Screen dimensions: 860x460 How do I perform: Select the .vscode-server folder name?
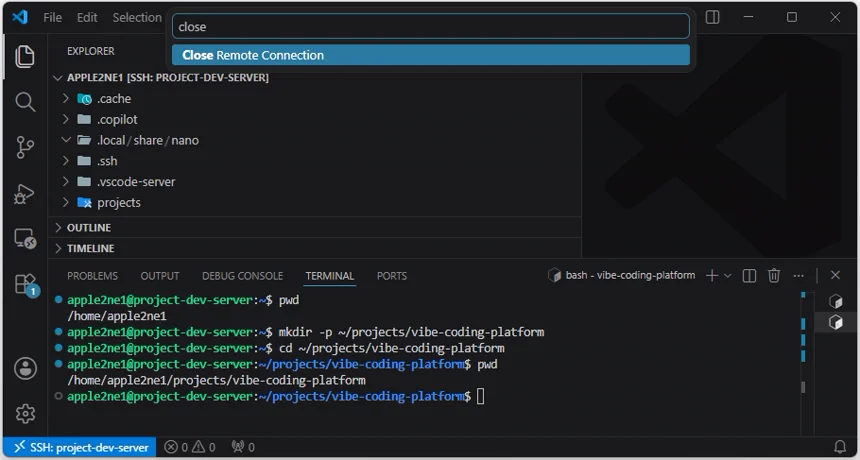[x=136, y=181]
